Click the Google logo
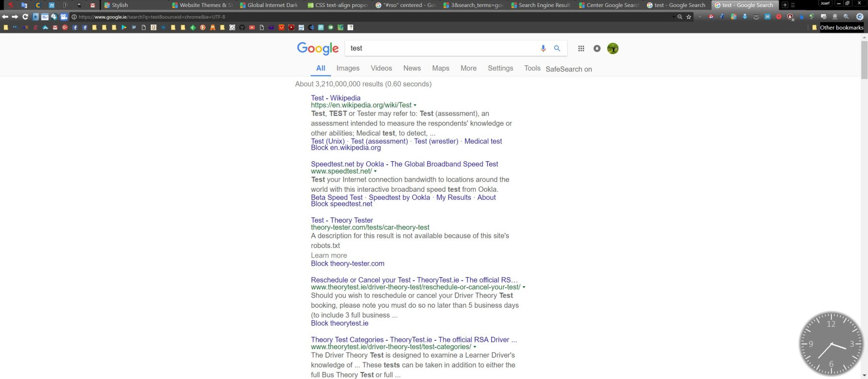This screenshot has width=868, height=379. (x=318, y=48)
